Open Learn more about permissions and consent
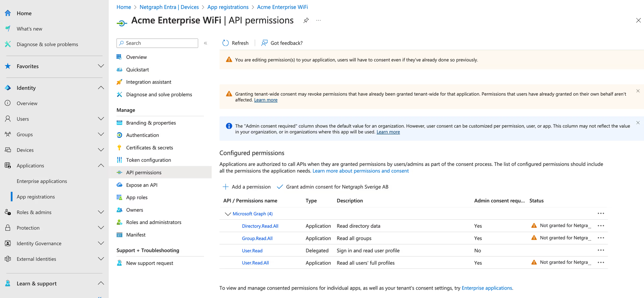 click(x=361, y=171)
